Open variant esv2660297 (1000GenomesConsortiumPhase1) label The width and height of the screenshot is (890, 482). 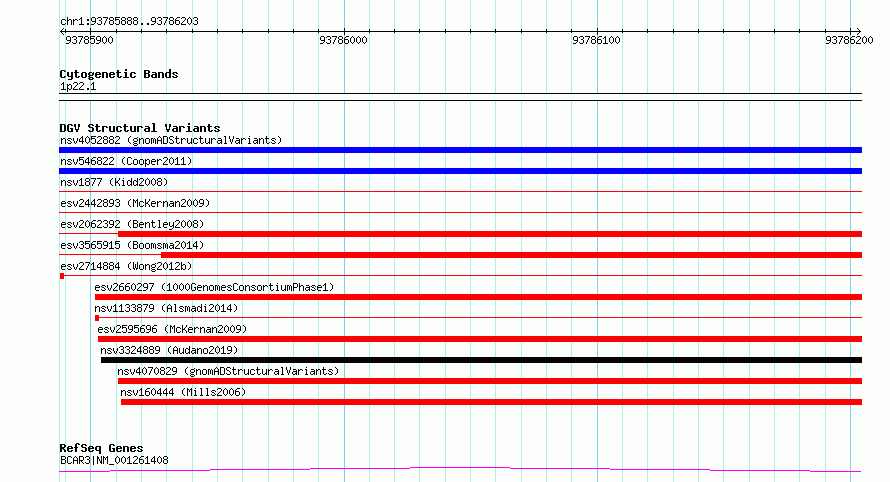point(214,287)
